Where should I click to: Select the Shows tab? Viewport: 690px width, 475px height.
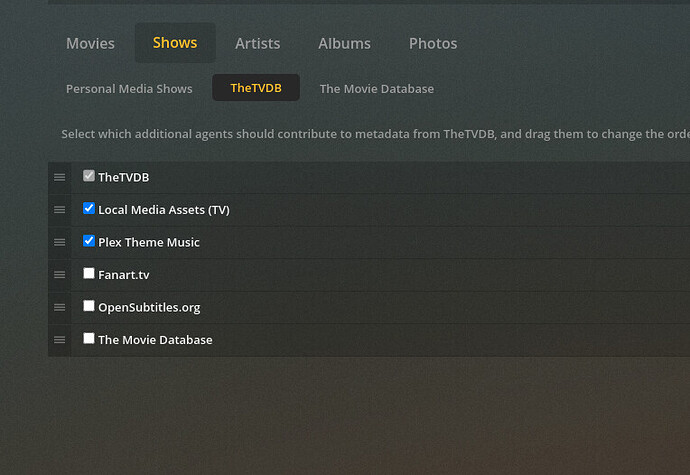175,43
